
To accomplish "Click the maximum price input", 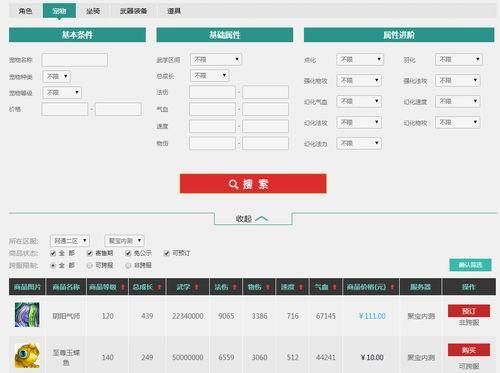I will pos(118,109).
